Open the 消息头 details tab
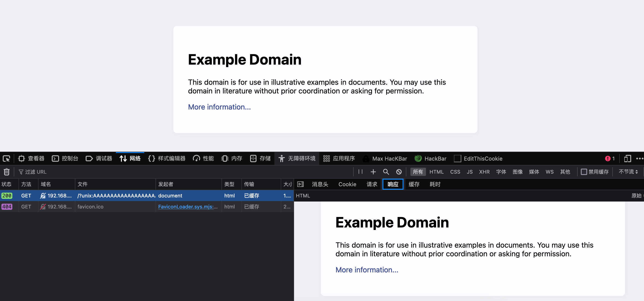Screen dimensions: 644x301 point(320,184)
